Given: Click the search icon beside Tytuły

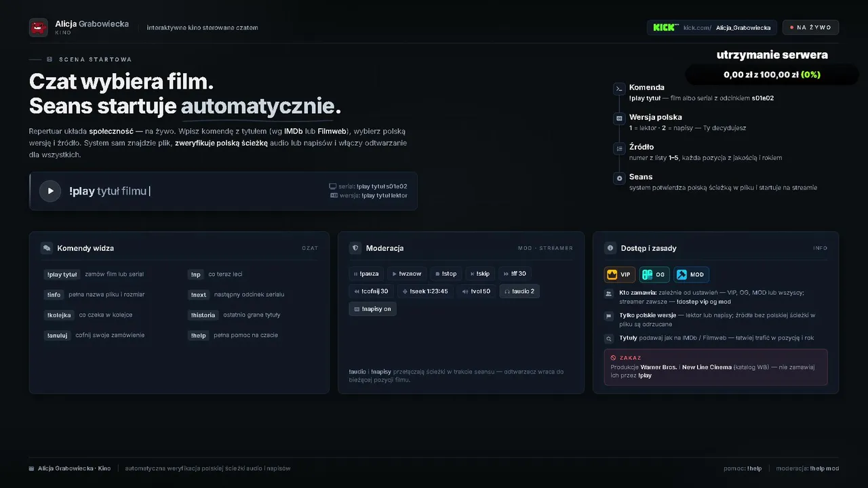Looking at the screenshot, I should [608, 338].
